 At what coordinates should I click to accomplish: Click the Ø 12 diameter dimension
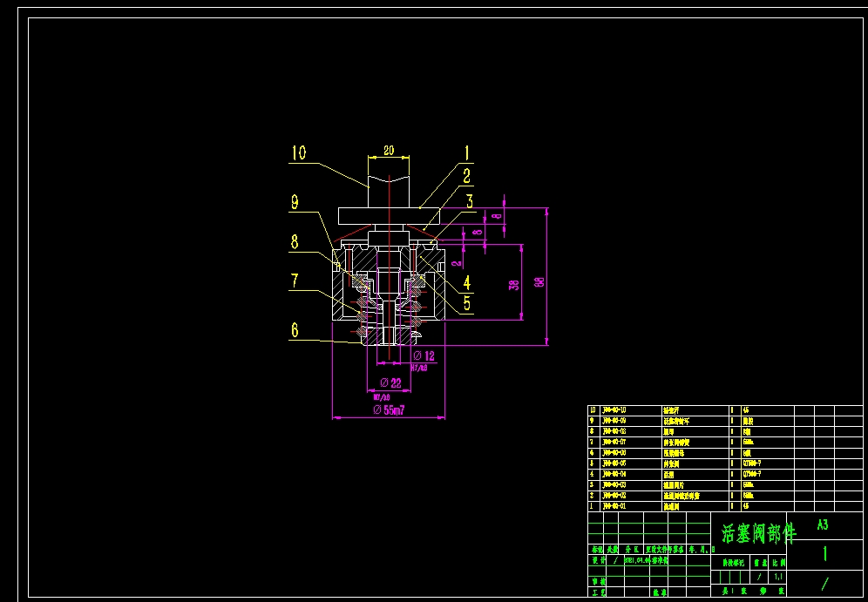coord(424,355)
